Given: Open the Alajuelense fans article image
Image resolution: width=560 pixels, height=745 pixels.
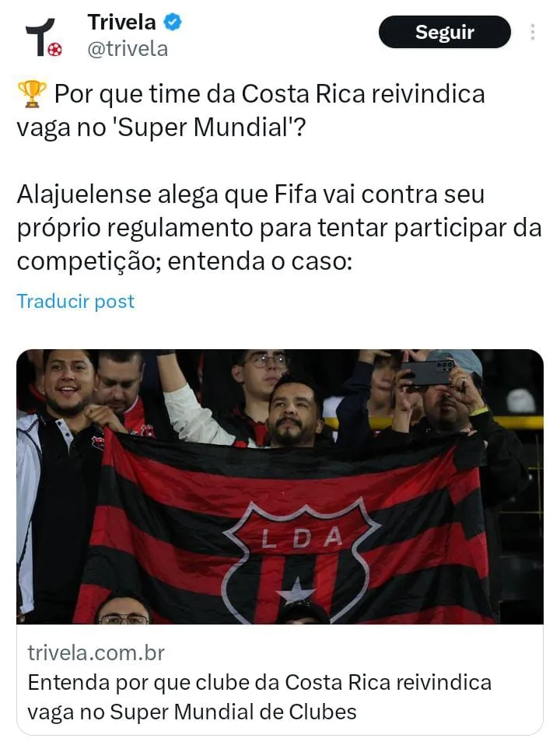Looking at the screenshot, I should (280, 487).
